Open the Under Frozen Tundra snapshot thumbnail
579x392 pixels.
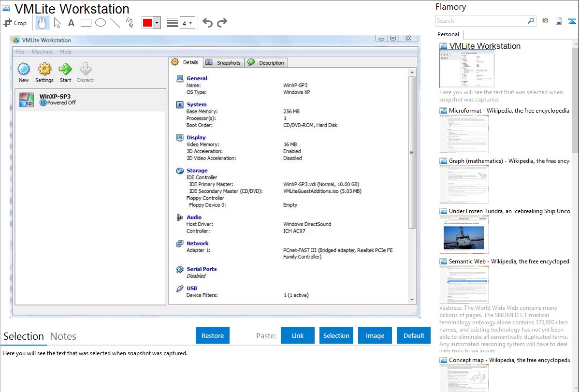(x=464, y=234)
